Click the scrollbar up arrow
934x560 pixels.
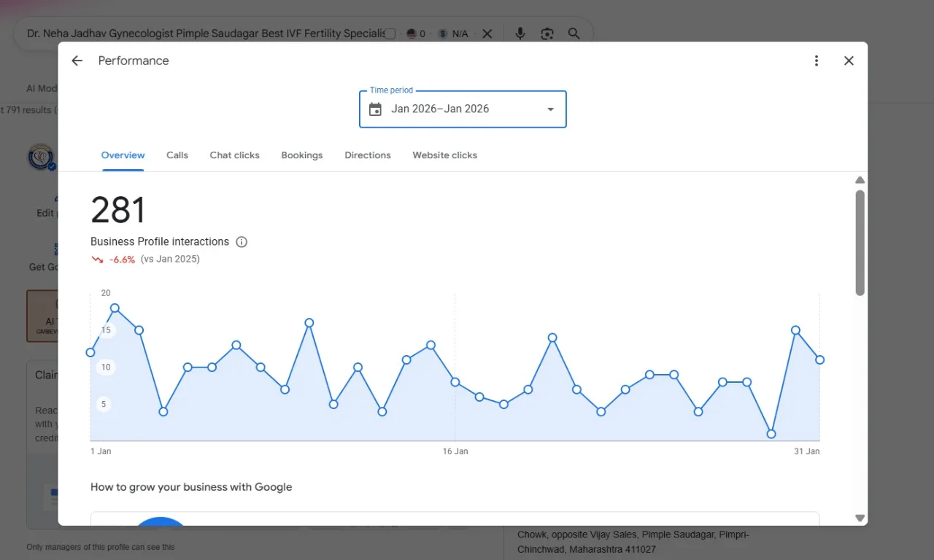click(x=860, y=180)
